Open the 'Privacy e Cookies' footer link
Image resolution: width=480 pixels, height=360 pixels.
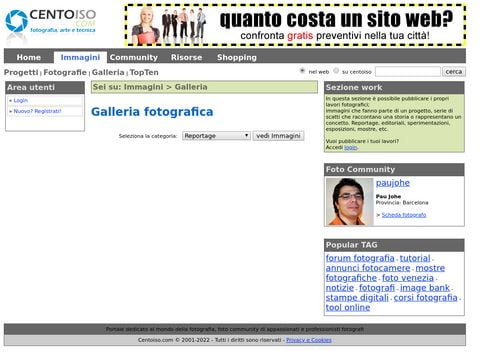[x=309, y=340]
